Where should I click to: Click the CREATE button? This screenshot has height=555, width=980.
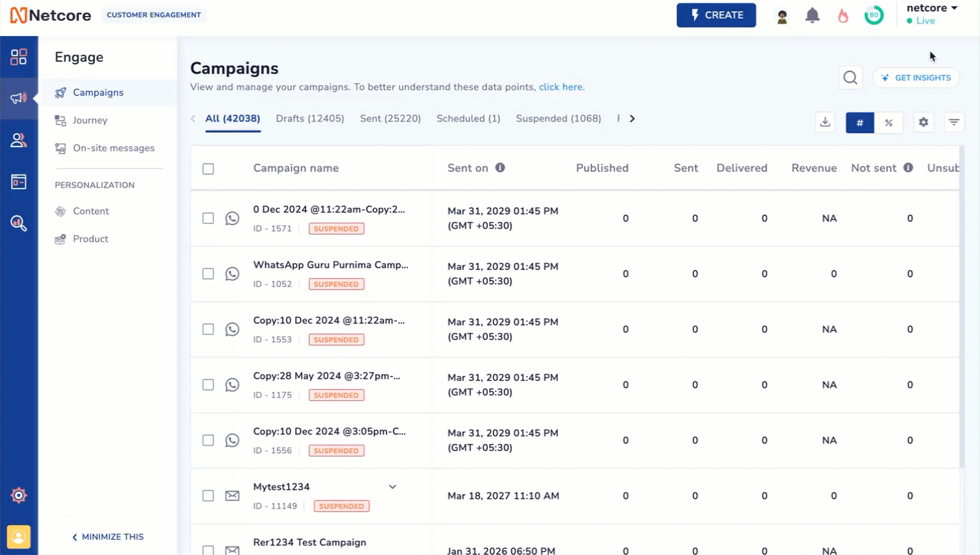click(x=716, y=15)
